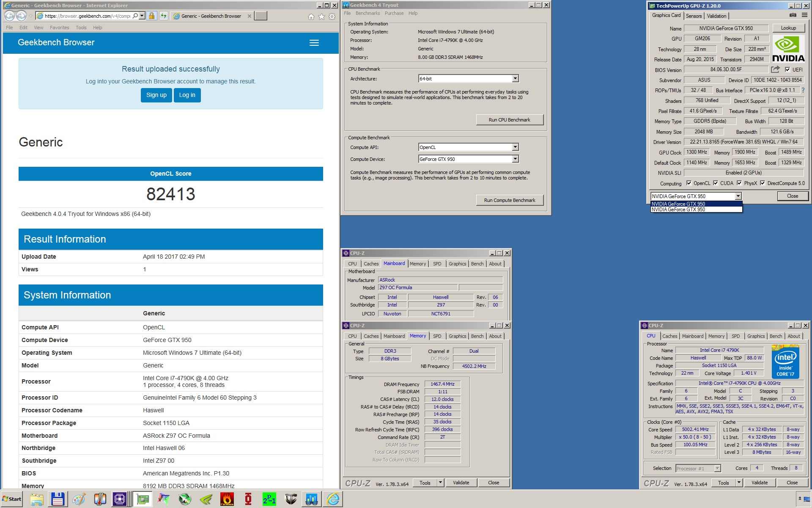Screen dimensions: 812x508
Task: Click the address bar search magnifier icon
Action: pos(135,16)
